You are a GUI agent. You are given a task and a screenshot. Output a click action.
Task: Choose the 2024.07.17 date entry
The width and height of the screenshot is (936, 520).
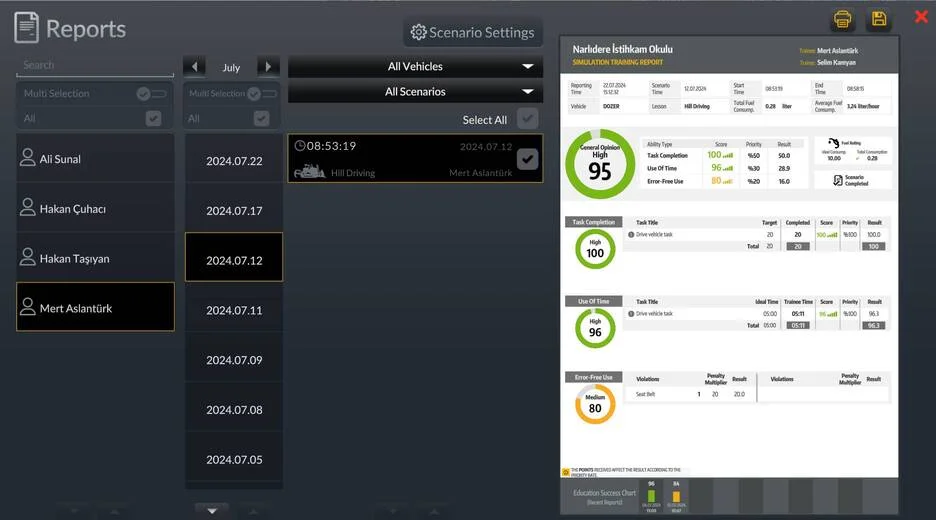pyautogui.click(x=234, y=210)
